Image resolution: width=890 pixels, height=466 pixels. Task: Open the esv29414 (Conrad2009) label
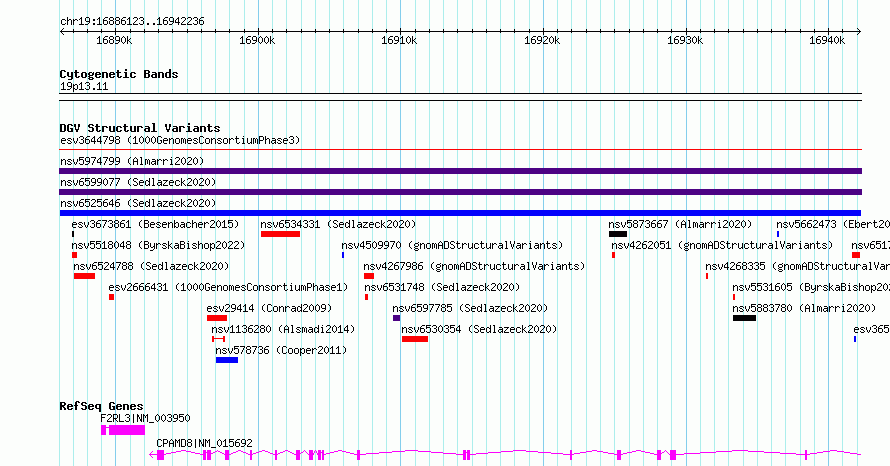pyautogui.click(x=269, y=308)
